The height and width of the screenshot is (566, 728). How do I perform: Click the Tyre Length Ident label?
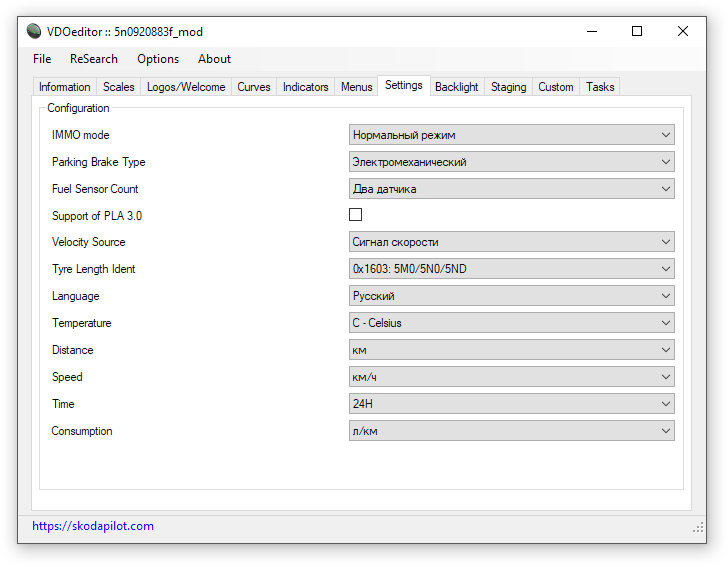(93, 269)
